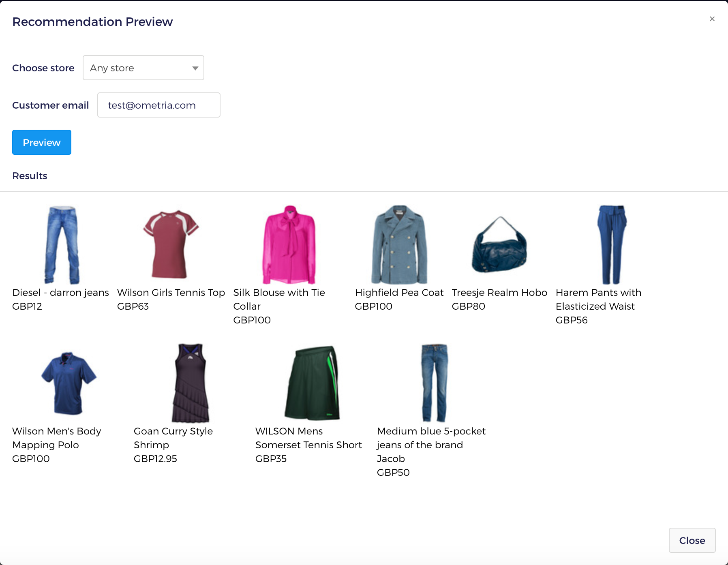Select the Diesel darron jeans product image
Viewport: 728px width, 565px height.
(x=62, y=244)
